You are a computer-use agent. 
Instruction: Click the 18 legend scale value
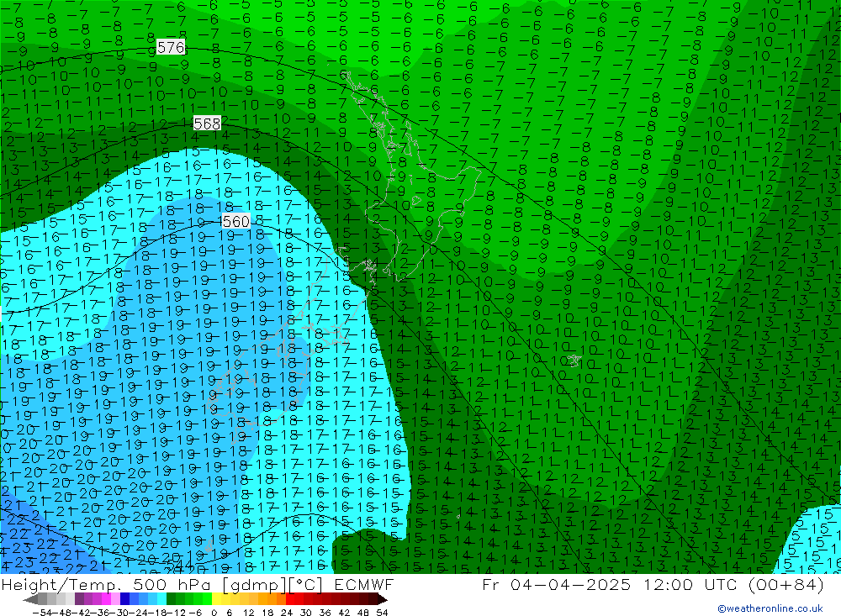point(267,613)
